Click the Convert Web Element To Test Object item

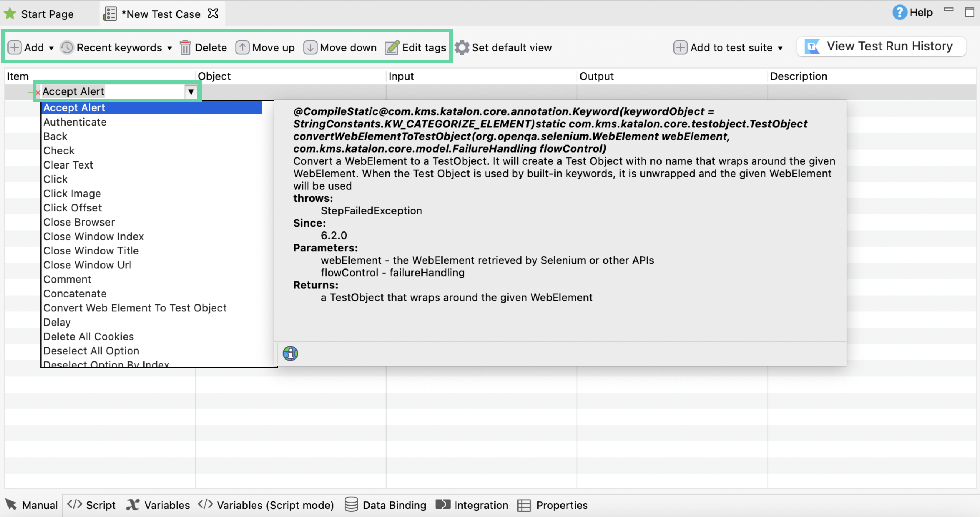(135, 308)
